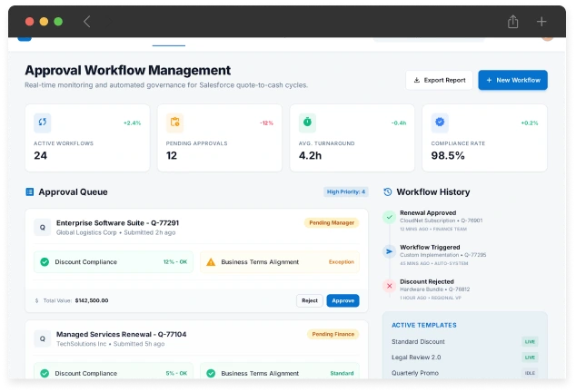
Task: Click the Pending Manager status badge
Action: pos(332,223)
